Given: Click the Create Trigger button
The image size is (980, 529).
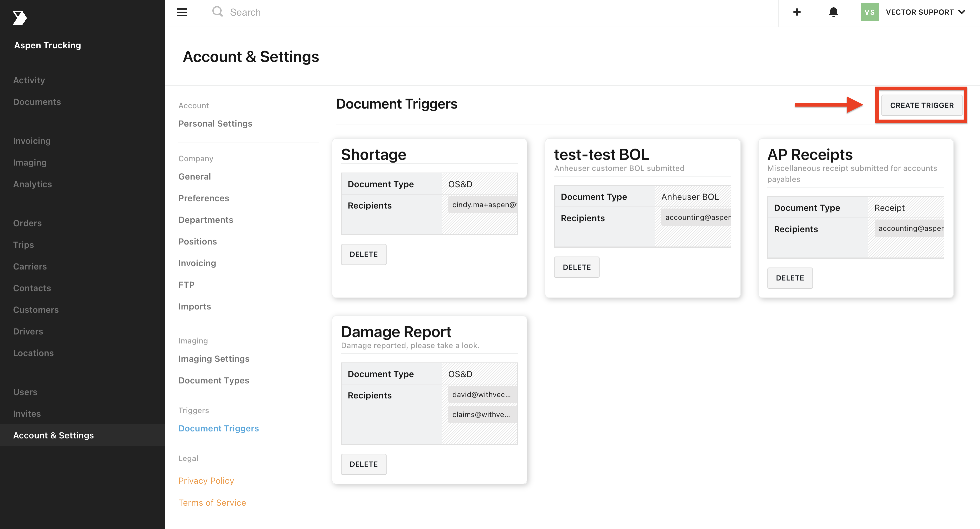Looking at the screenshot, I should tap(921, 105).
